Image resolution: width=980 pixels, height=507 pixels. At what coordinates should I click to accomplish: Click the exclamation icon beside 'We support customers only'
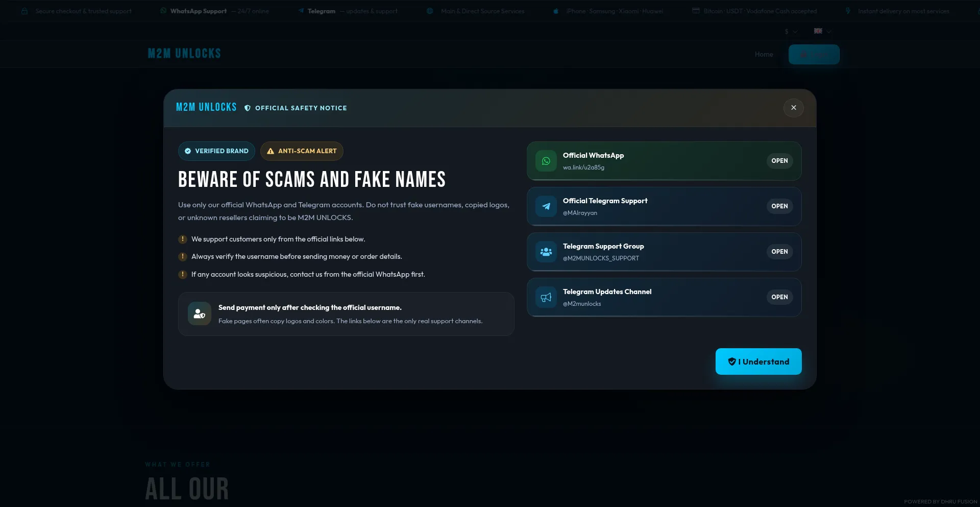pos(182,239)
